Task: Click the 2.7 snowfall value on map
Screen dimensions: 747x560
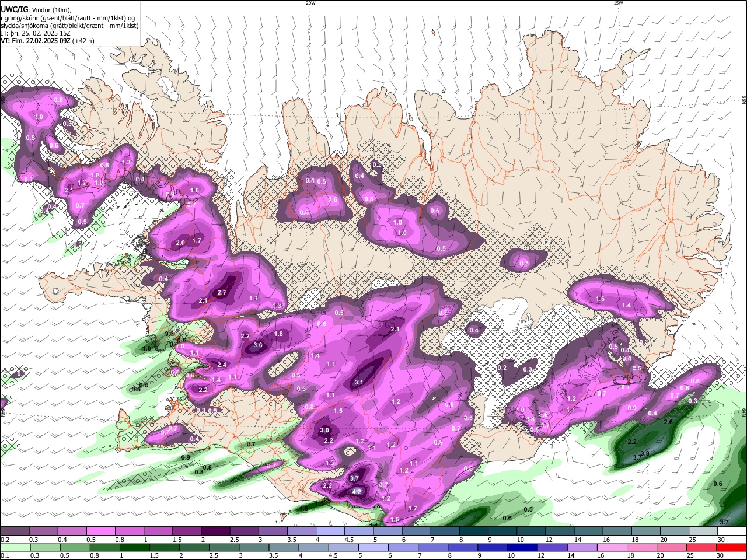Action: [221, 292]
